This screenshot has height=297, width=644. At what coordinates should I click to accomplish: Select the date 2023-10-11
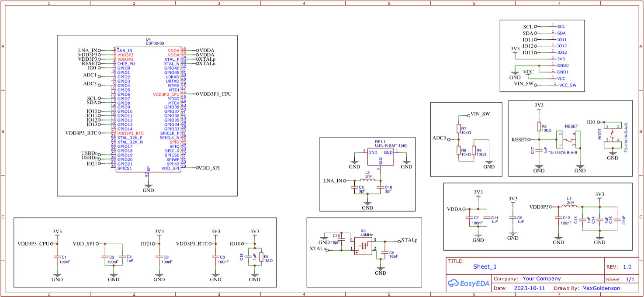pyautogui.click(x=530, y=288)
